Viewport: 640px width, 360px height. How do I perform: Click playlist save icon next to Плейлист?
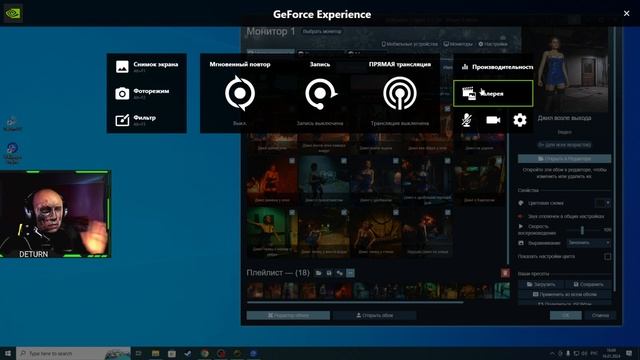[329, 273]
